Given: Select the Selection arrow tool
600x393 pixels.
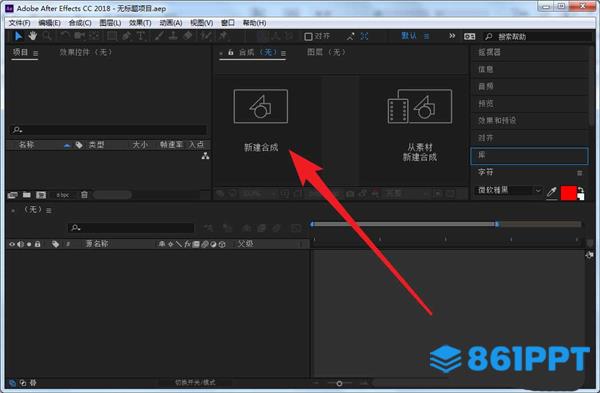Looking at the screenshot, I should (x=18, y=36).
